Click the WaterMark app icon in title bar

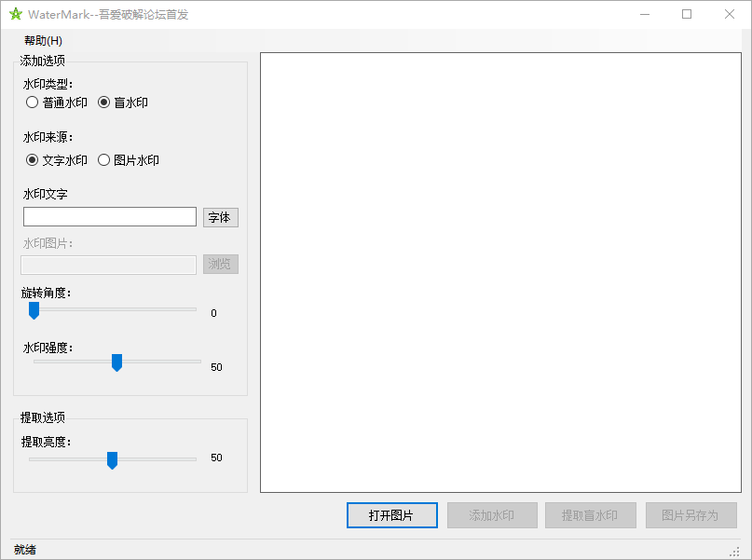(x=15, y=14)
